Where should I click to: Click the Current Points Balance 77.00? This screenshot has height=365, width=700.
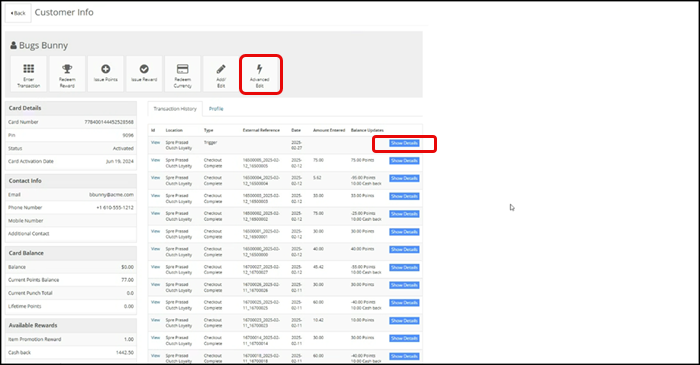coord(127,280)
